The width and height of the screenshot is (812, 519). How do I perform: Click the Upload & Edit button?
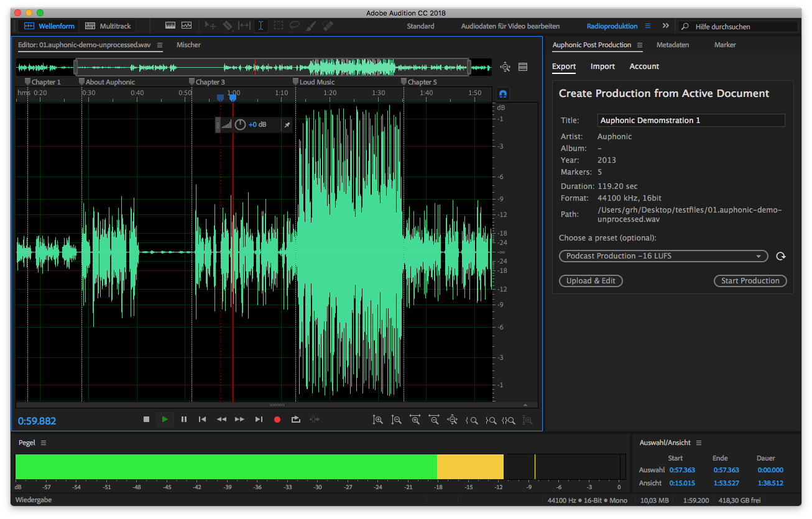pos(590,280)
